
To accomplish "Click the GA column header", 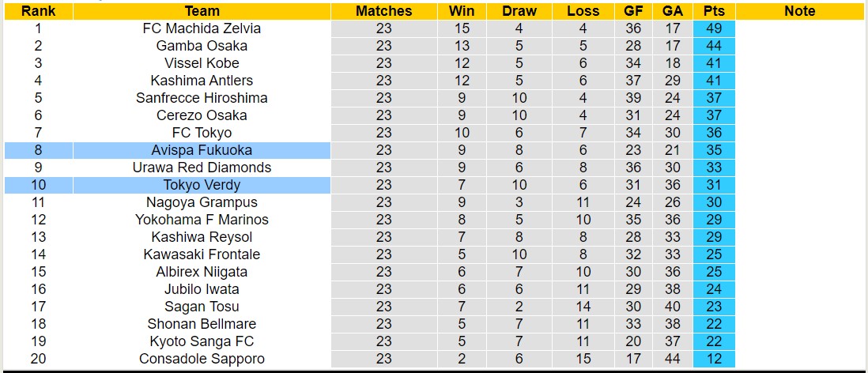I will click(x=673, y=11).
